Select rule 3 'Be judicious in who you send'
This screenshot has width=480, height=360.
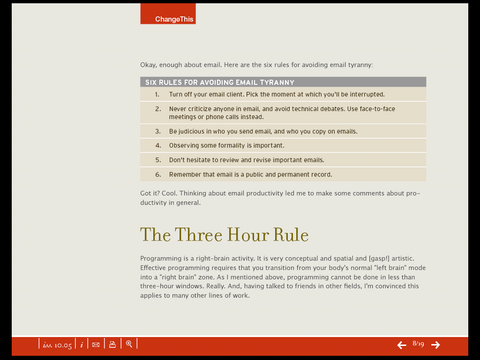pos(283,131)
